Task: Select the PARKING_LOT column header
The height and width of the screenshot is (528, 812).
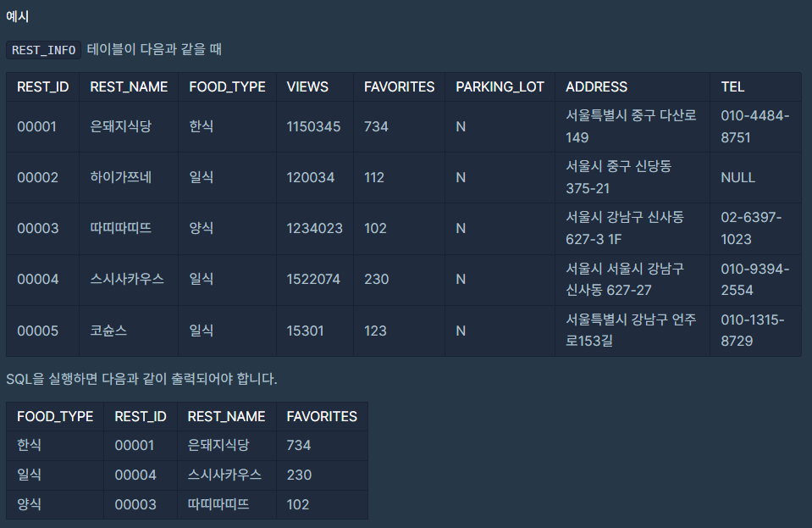Action: 500,87
